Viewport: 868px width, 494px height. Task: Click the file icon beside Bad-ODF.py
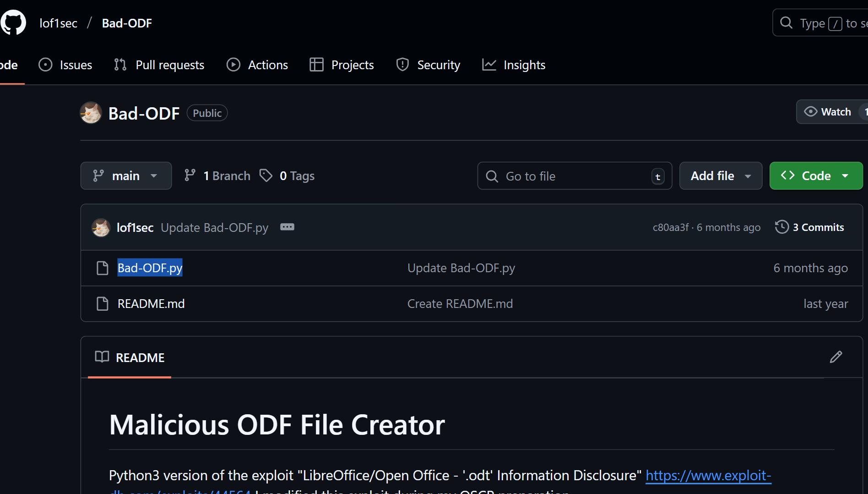click(x=103, y=268)
